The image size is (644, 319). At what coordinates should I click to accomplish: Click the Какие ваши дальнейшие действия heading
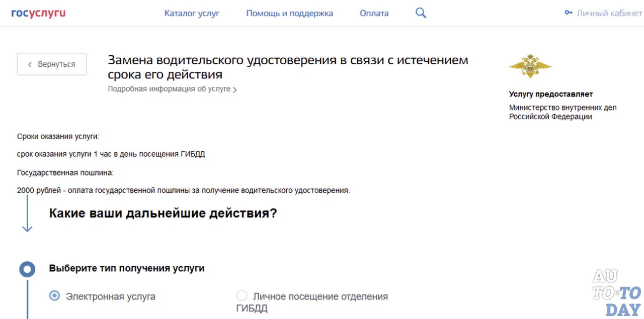(163, 213)
